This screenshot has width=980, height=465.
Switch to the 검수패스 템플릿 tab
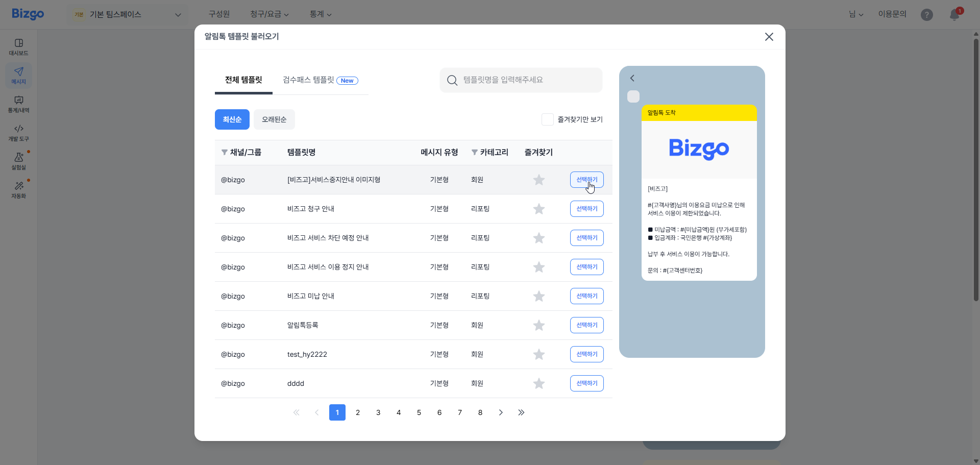(308, 80)
